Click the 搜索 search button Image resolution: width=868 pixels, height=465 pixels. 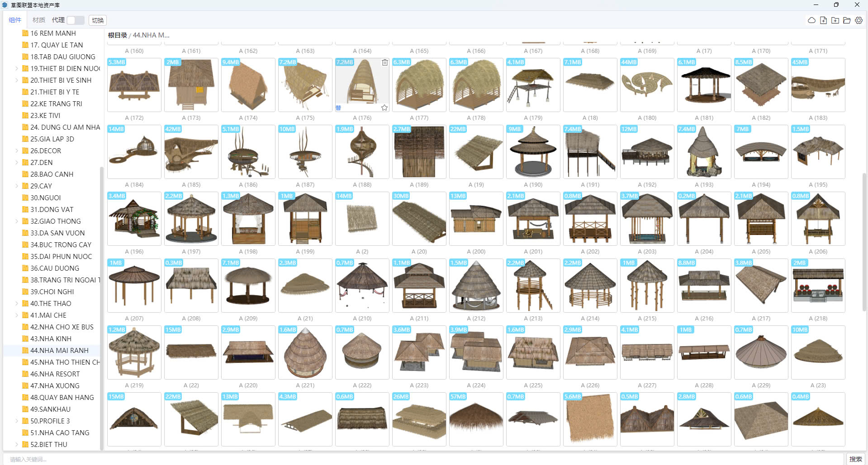tap(855, 459)
